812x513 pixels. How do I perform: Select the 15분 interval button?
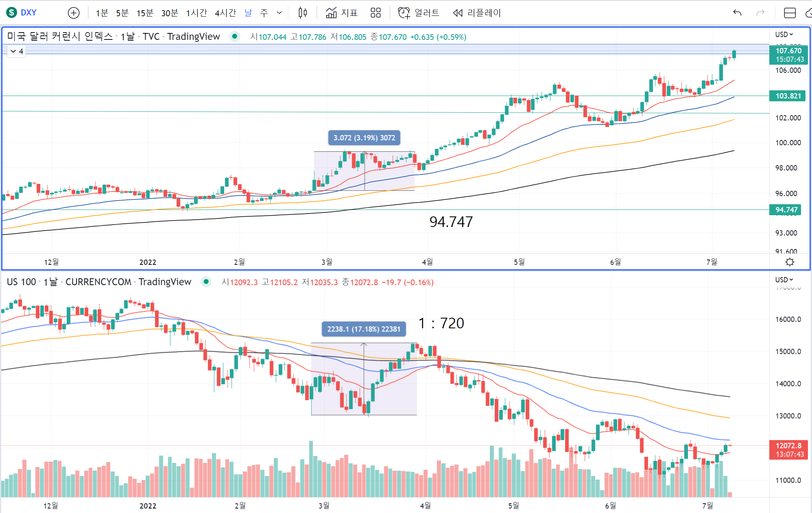145,13
